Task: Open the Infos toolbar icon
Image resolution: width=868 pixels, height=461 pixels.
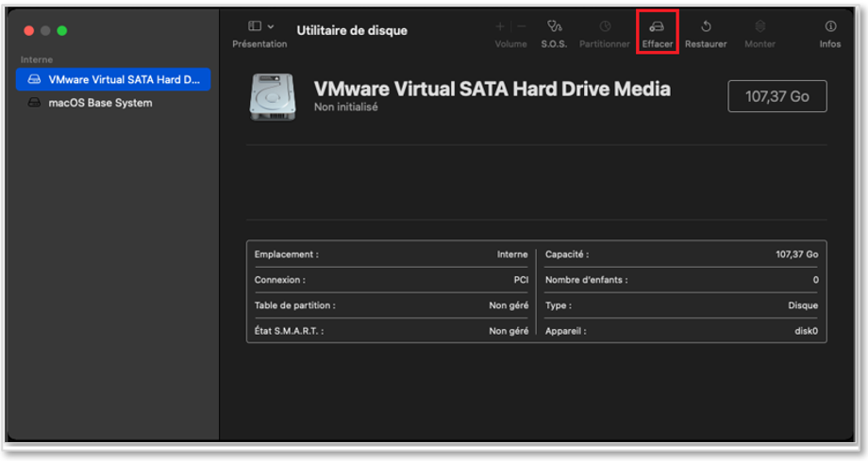Action: tap(830, 26)
